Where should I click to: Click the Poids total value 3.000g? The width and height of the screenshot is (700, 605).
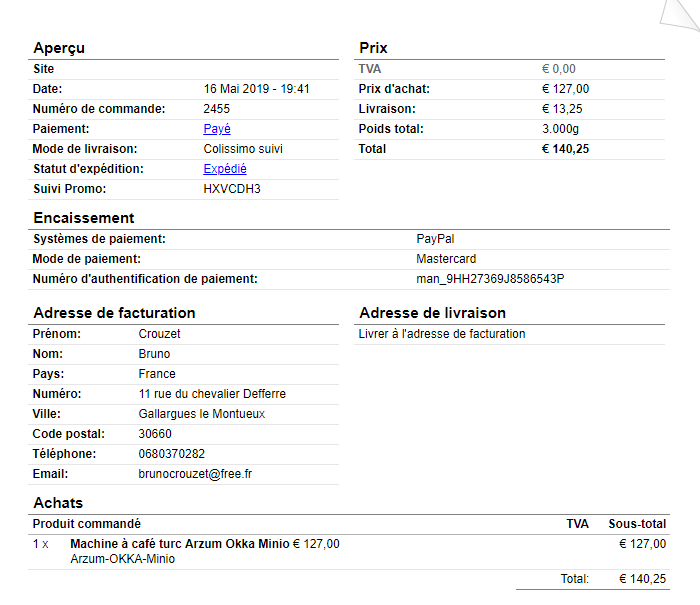pyautogui.click(x=560, y=129)
